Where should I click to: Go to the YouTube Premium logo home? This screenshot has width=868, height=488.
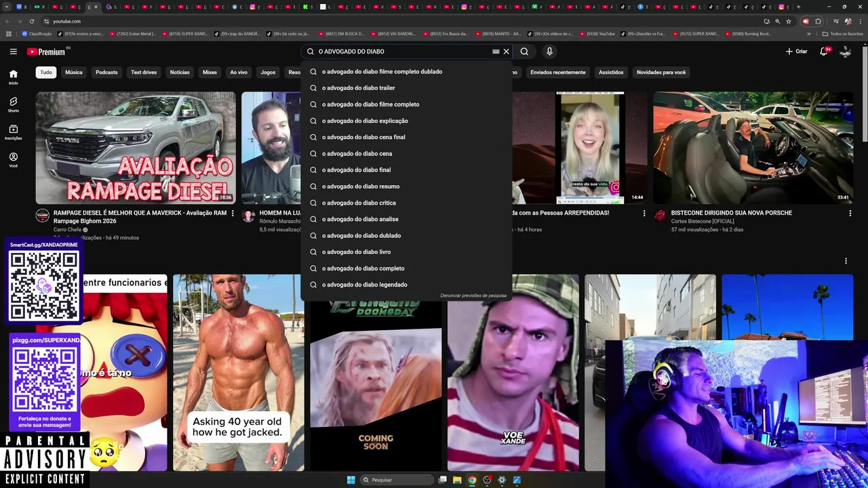coord(47,52)
